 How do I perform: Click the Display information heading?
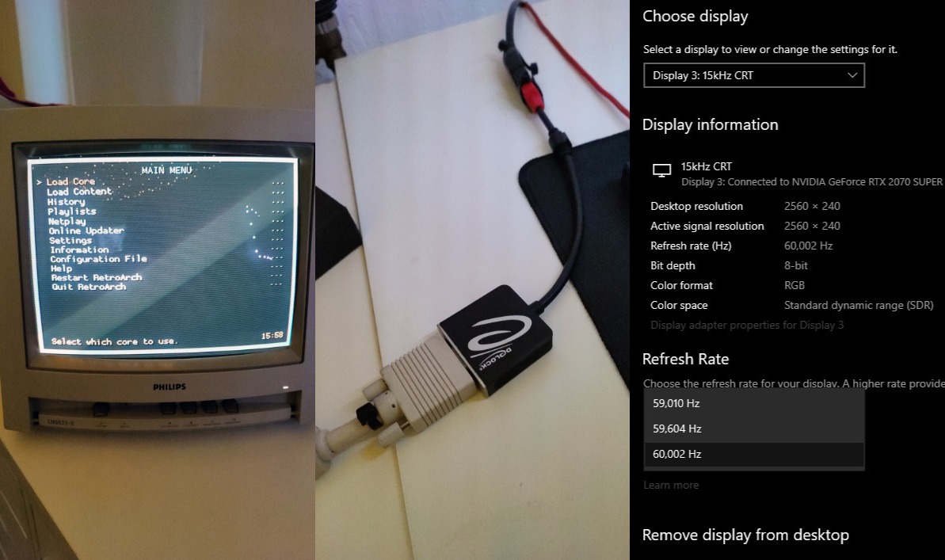(710, 124)
